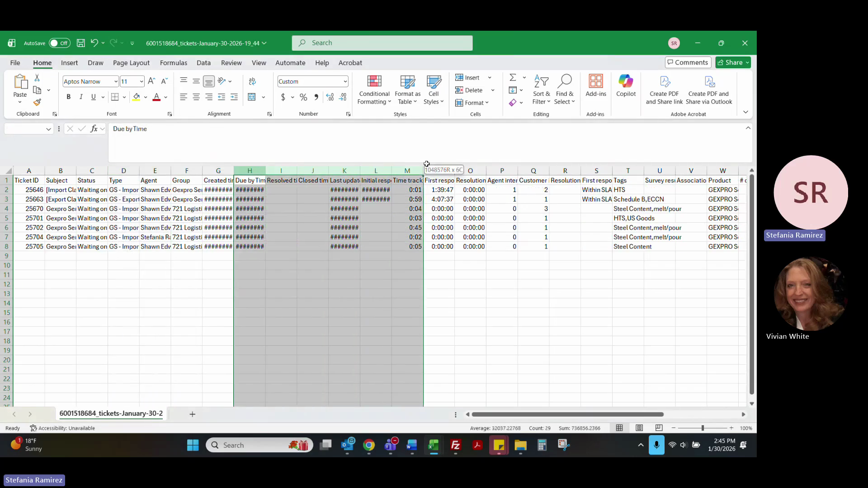Apply Bold formatting to selection

coord(68,97)
